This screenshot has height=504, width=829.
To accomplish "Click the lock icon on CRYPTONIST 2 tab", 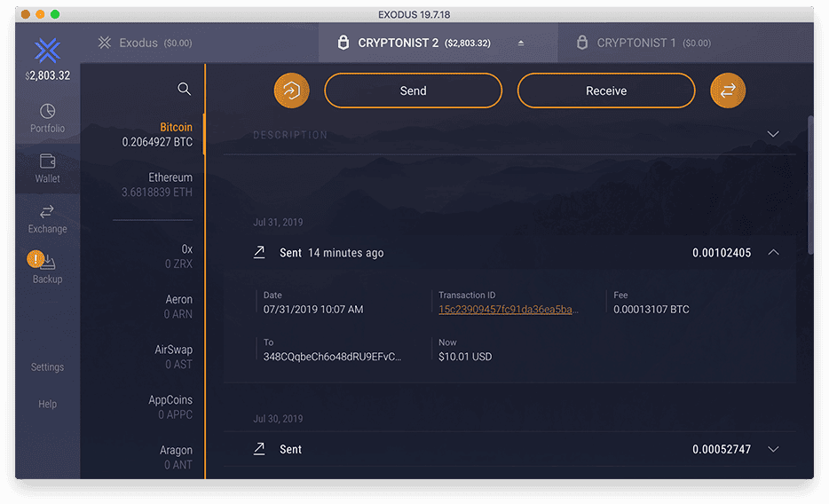I will 343,43.
